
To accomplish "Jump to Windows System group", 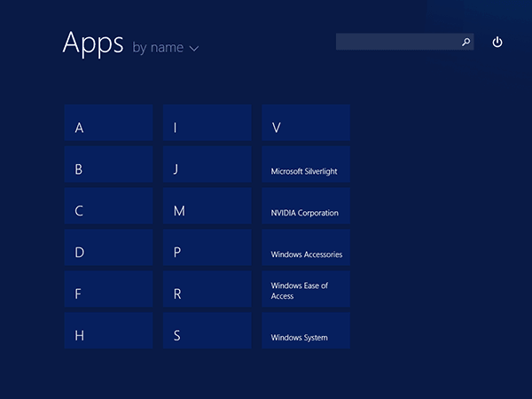I will click(x=306, y=331).
